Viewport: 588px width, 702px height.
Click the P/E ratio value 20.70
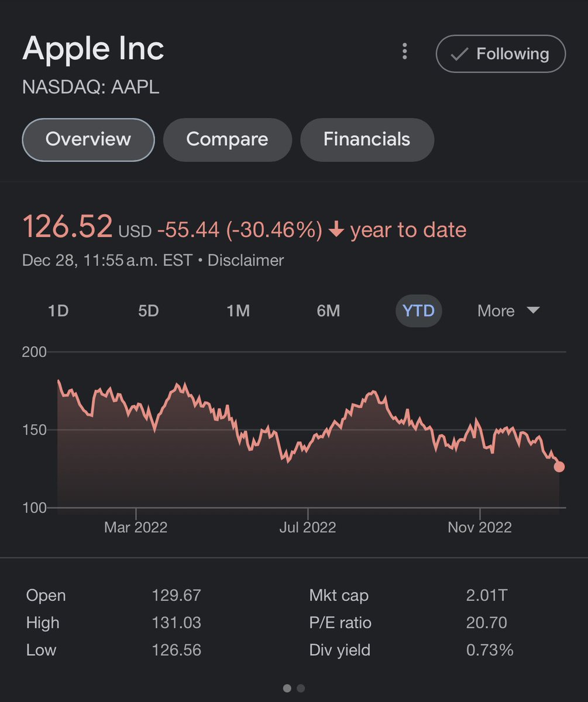click(486, 622)
